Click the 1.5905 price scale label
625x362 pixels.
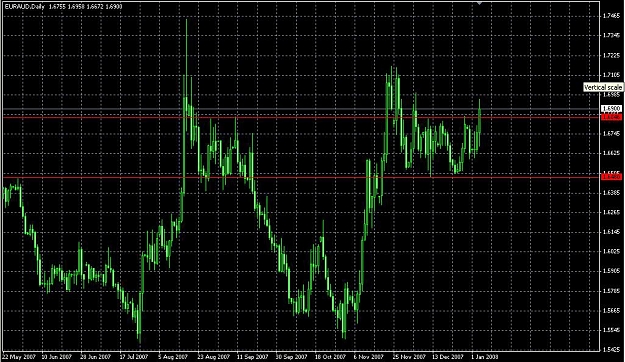(x=611, y=271)
